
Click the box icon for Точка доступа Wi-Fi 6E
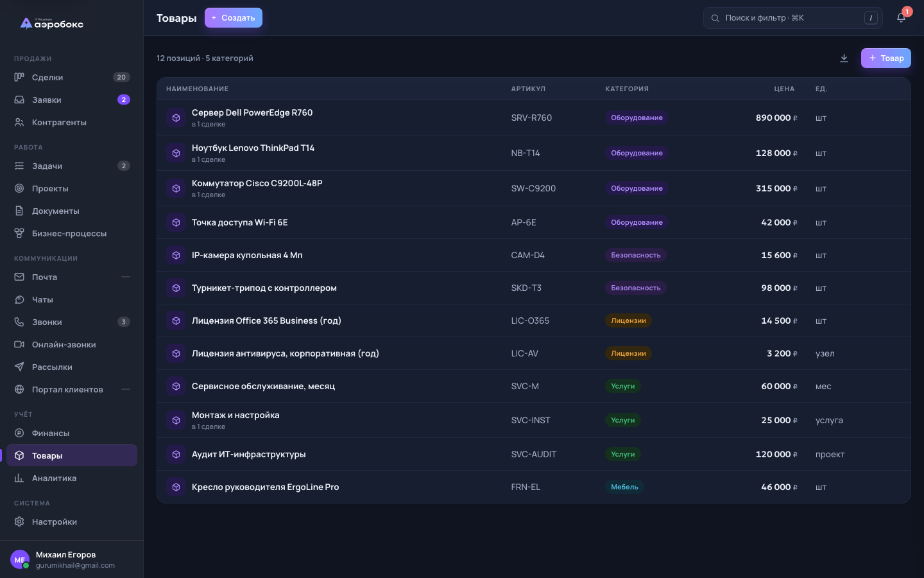pos(176,222)
